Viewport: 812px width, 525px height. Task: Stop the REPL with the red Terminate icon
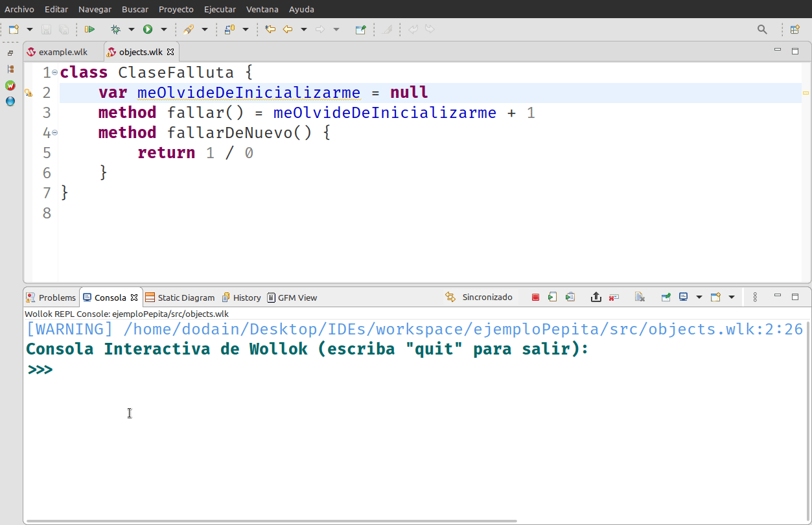tap(535, 297)
